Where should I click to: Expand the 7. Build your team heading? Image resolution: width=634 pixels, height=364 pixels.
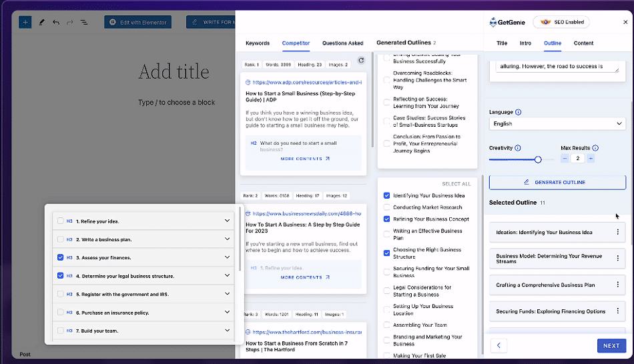click(227, 331)
